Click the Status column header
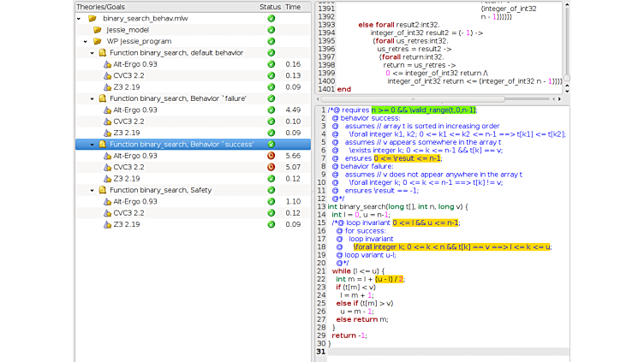644x362 pixels. click(x=271, y=6)
